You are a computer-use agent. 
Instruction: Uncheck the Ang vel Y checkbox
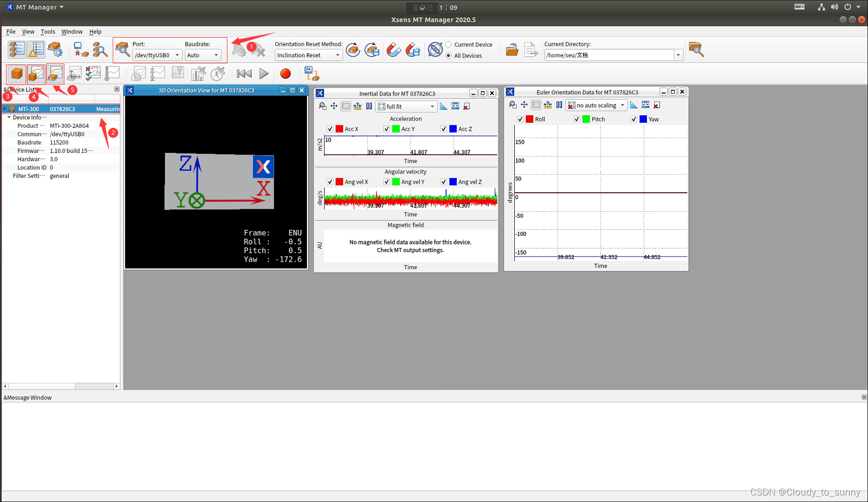pyautogui.click(x=386, y=182)
